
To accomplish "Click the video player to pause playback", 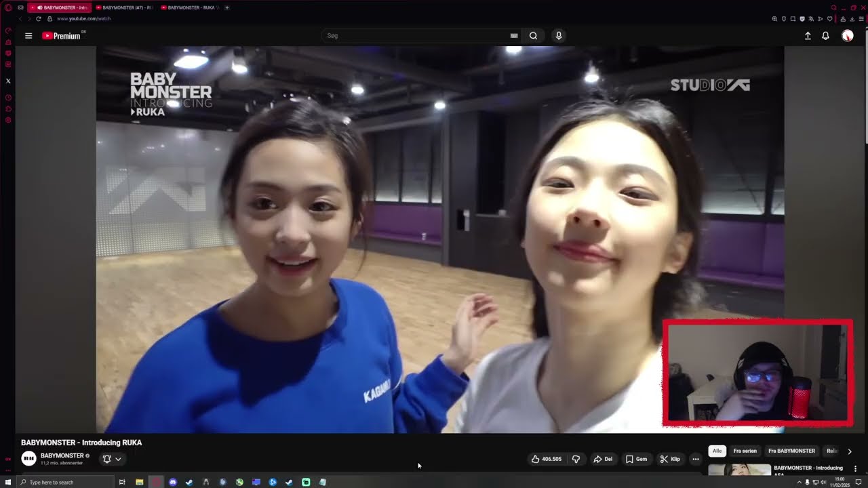I will pos(439,239).
